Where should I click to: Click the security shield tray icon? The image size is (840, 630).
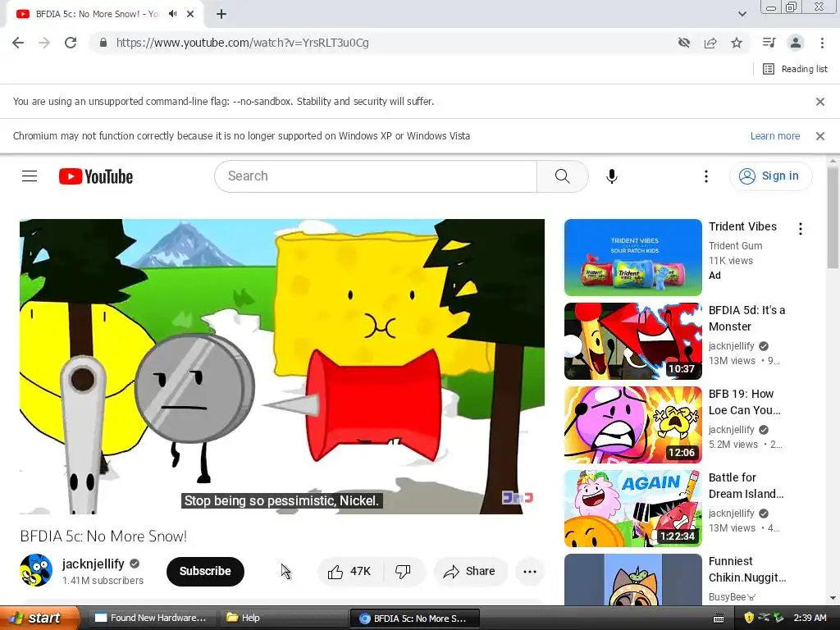(x=748, y=619)
